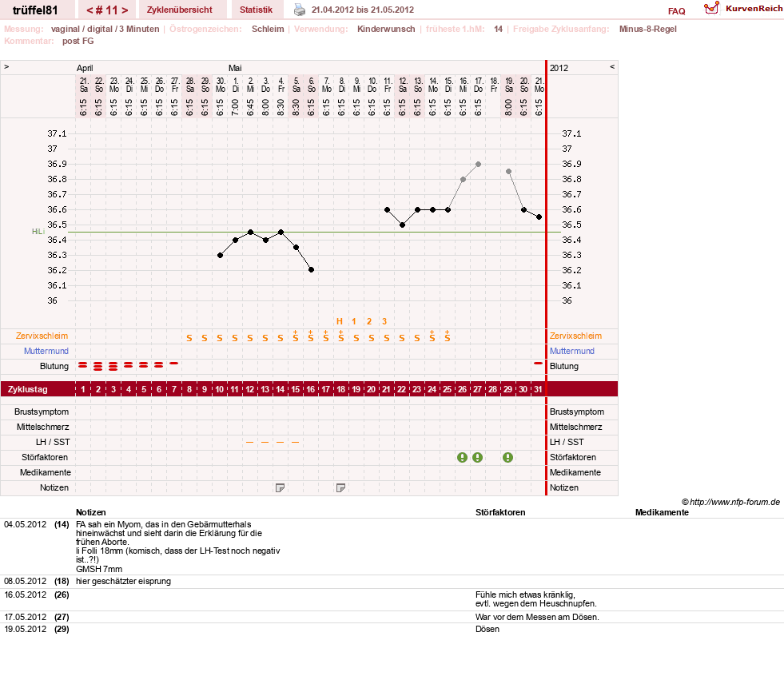The image size is (784, 676).
Task: Click negative LH test mark on day 12
Action: click(x=249, y=443)
